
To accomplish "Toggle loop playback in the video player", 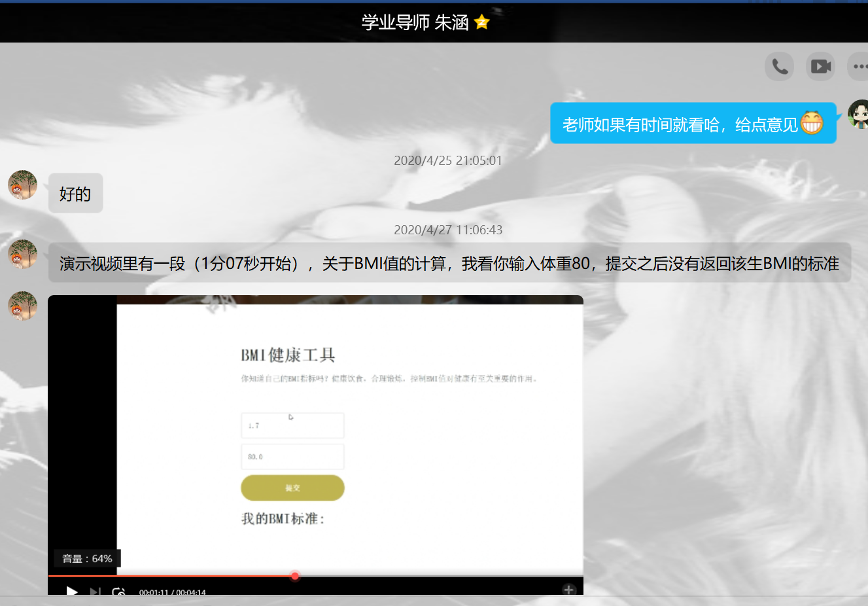I will point(118,592).
